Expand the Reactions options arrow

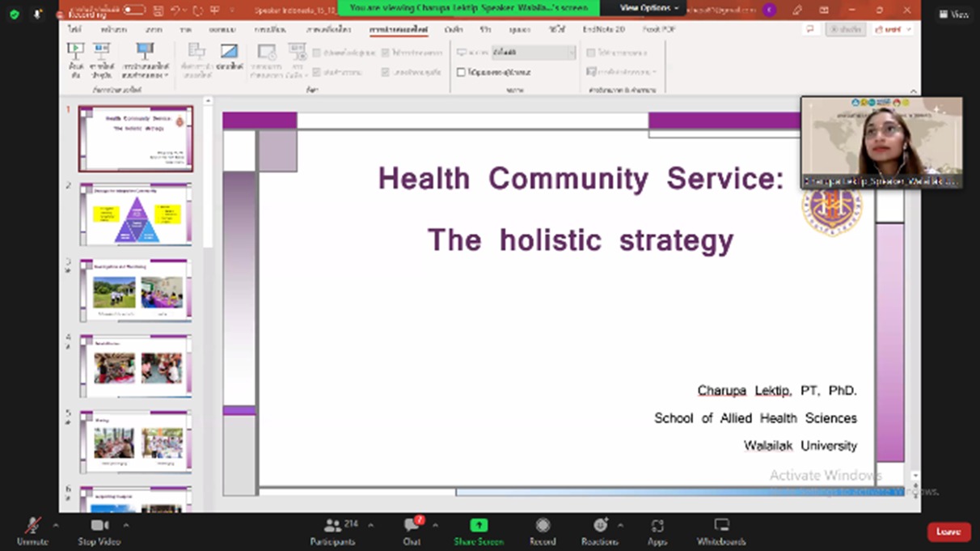click(620, 525)
